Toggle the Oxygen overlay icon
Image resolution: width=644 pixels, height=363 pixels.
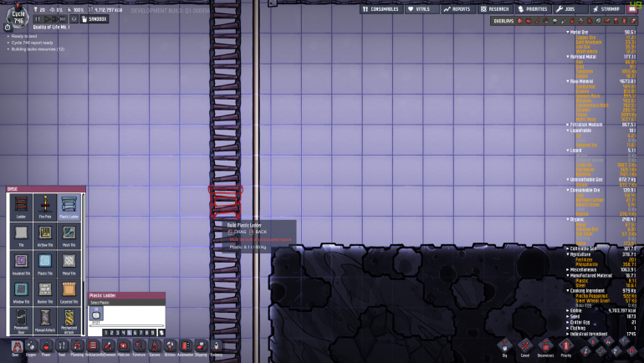pos(520,21)
